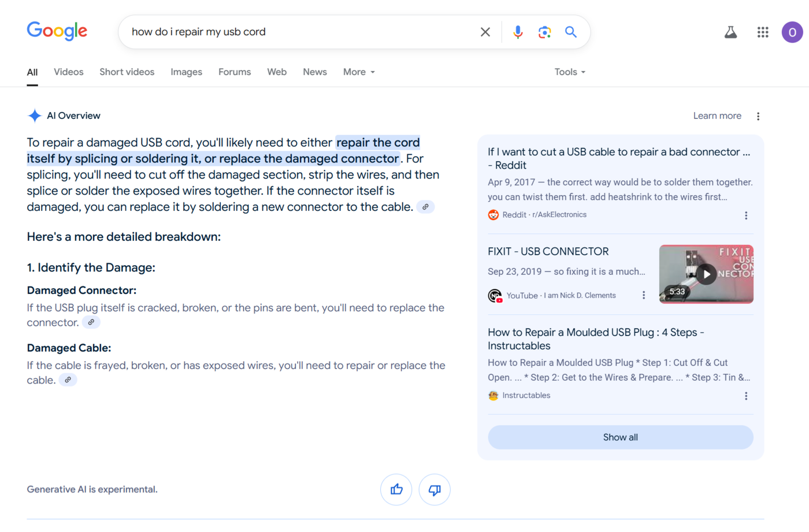Click the thumbs up feedback button
The width and height of the screenshot is (809, 532).
click(x=396, y=490)
